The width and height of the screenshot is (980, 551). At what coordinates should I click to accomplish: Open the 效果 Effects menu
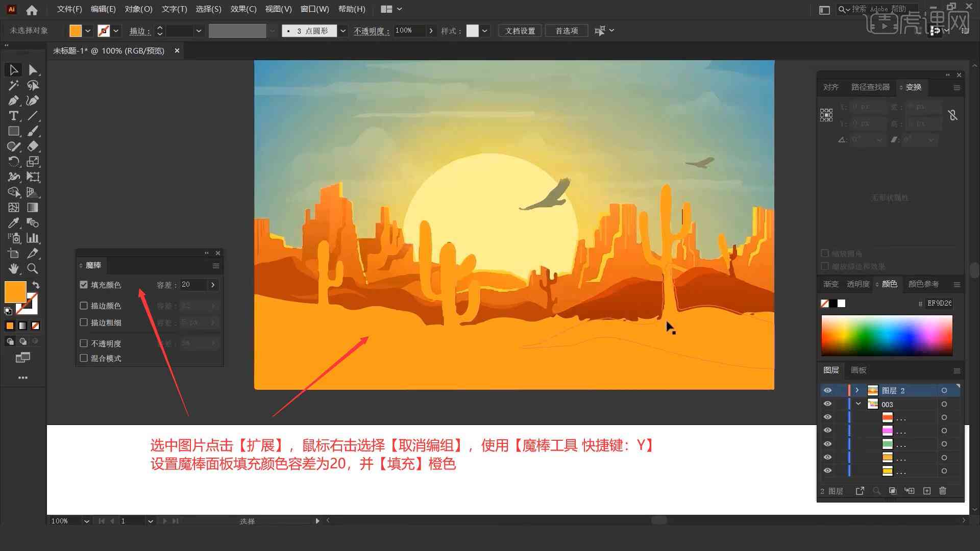pyautogui.click(x=244, y=9)
